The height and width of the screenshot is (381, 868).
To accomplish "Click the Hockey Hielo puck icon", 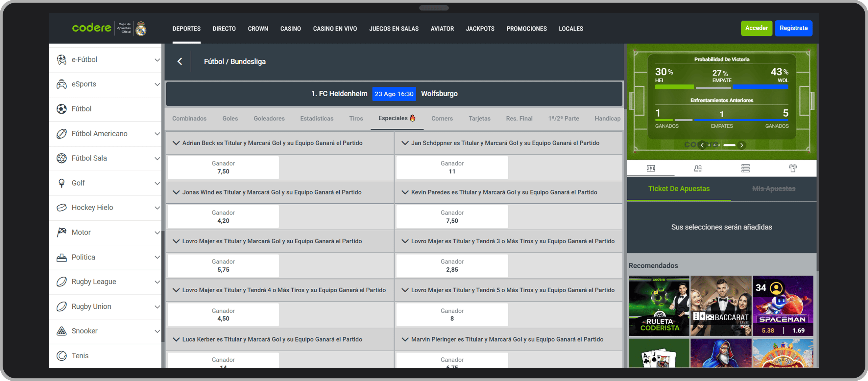I will point(61,208).
